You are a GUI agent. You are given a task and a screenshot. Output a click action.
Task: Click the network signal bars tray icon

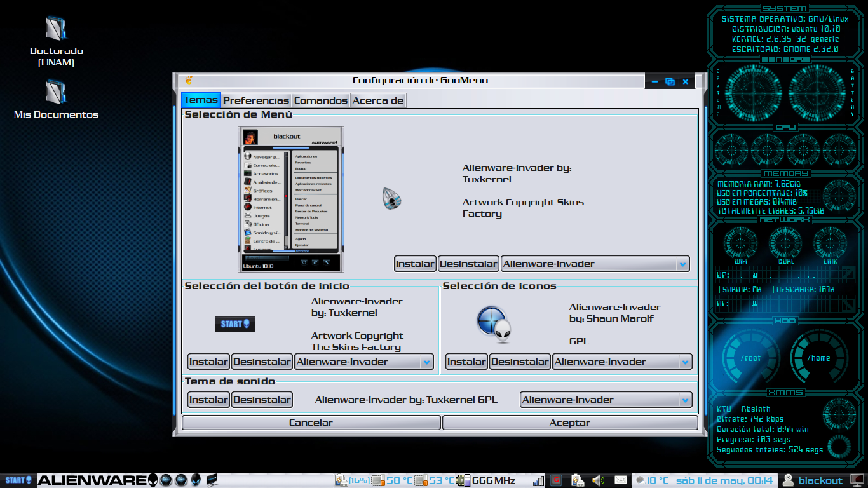(x=538, y=481)
